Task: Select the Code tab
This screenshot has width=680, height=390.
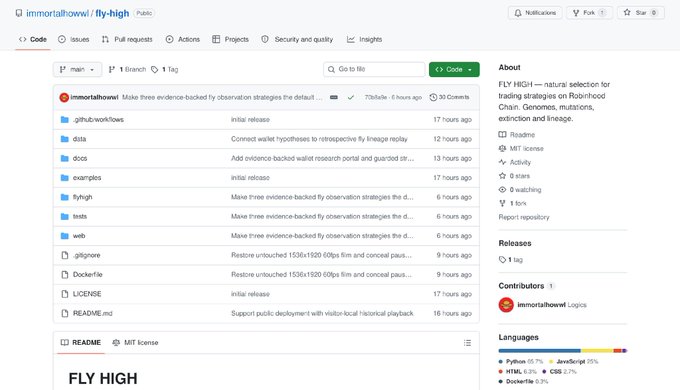Action: click(x=33, y=39)
